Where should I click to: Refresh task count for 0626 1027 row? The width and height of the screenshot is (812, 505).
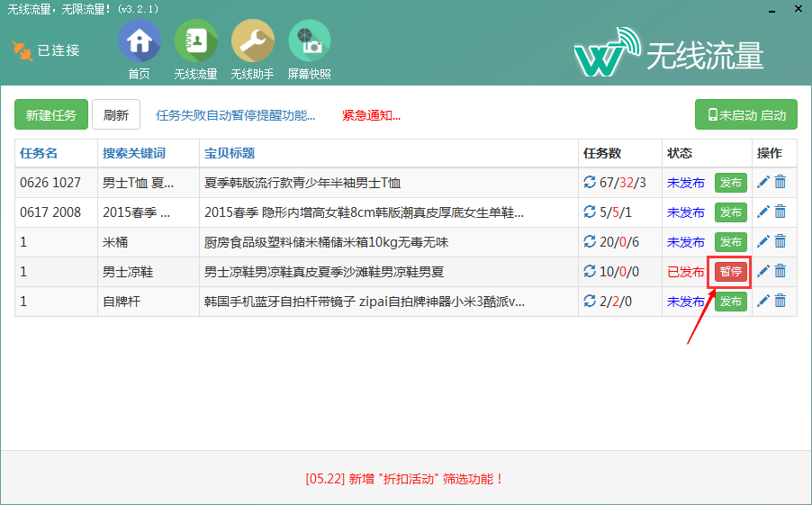(590, 183)
